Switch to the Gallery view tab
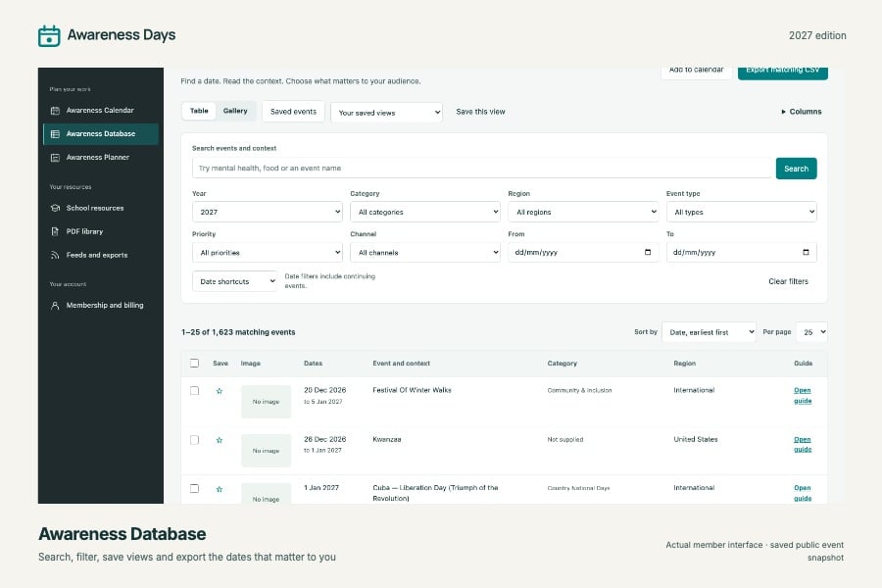 [x=235, y=111]
